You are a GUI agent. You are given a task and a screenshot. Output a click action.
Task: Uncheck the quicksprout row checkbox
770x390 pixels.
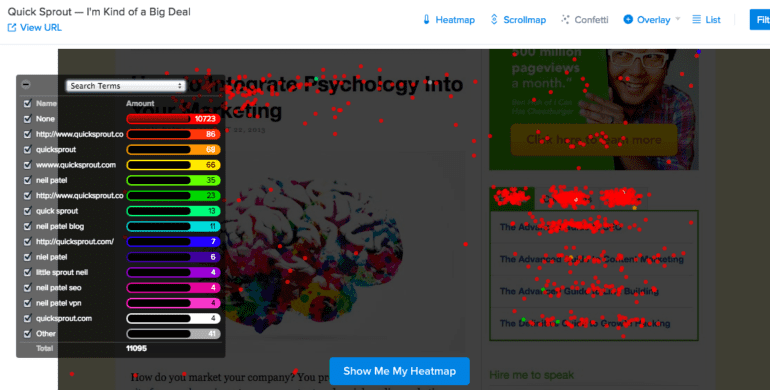(x=28, y=149)
